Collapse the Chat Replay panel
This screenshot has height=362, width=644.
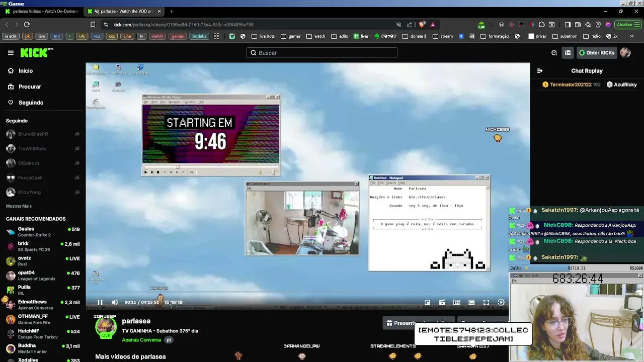[539, 71]
